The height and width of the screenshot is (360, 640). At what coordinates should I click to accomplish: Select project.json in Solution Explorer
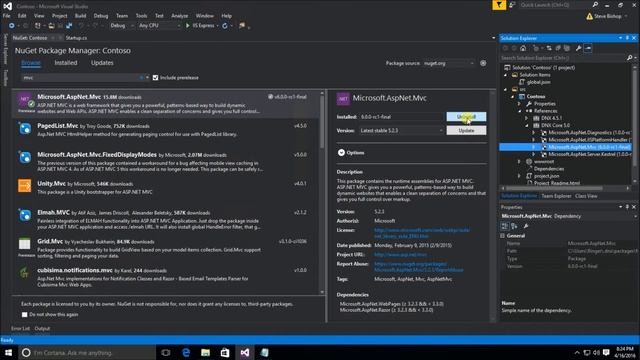pos(547,176)
